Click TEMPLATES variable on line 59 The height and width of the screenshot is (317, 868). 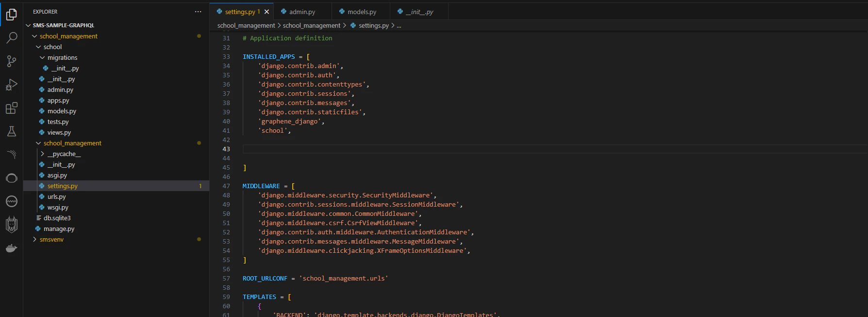click(x=259, y=297)
